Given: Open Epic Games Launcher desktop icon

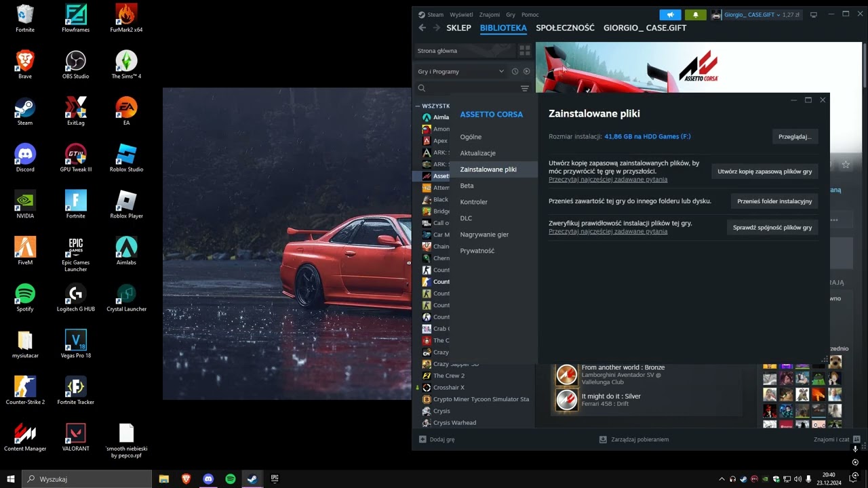Looking at the screenshot, I should [x=76, y=254].
